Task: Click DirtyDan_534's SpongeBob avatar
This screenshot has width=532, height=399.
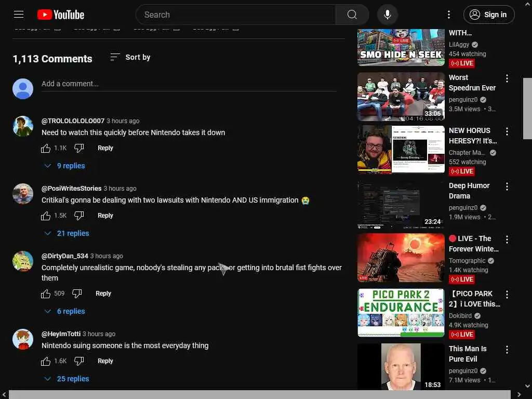Action: click(23, 261)
